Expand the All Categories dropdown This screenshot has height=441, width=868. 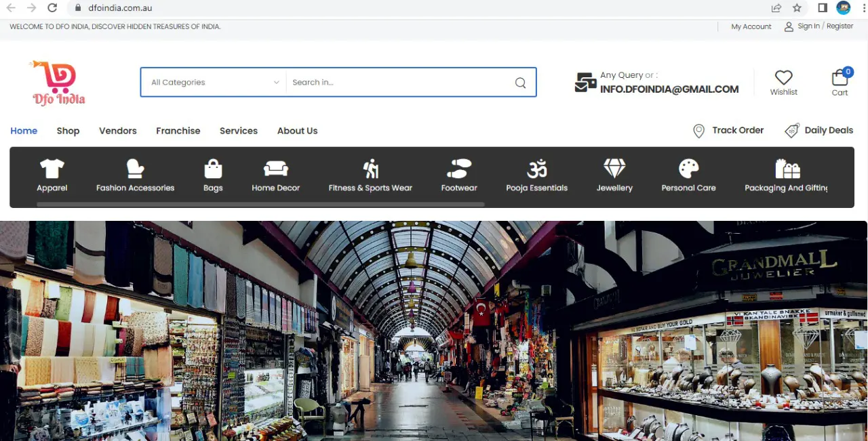(x=214, y=83)
